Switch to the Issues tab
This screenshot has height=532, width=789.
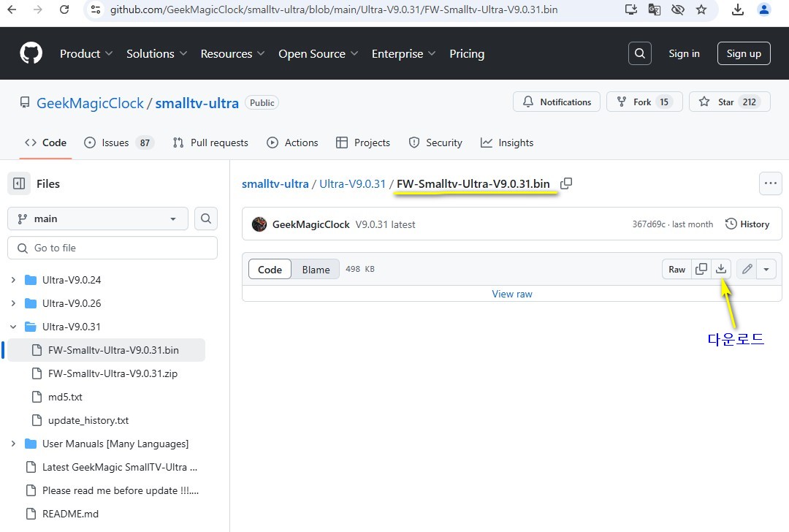119,143
